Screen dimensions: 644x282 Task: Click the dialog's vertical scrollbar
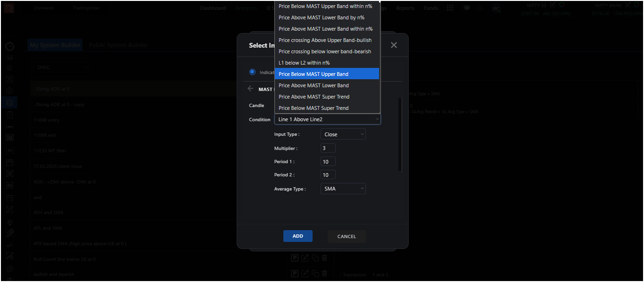(x=400, y=134)
